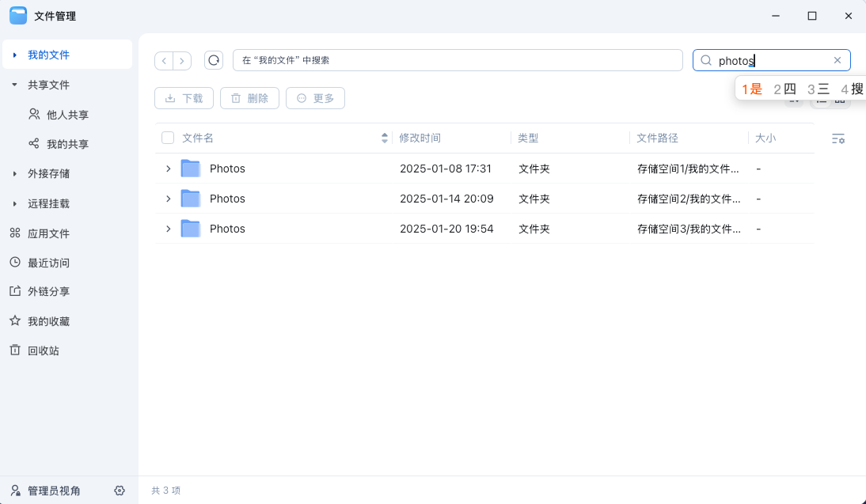866x504 pixels.
Task: Sort by the 文件名 sort arrows
Action: 385,138
